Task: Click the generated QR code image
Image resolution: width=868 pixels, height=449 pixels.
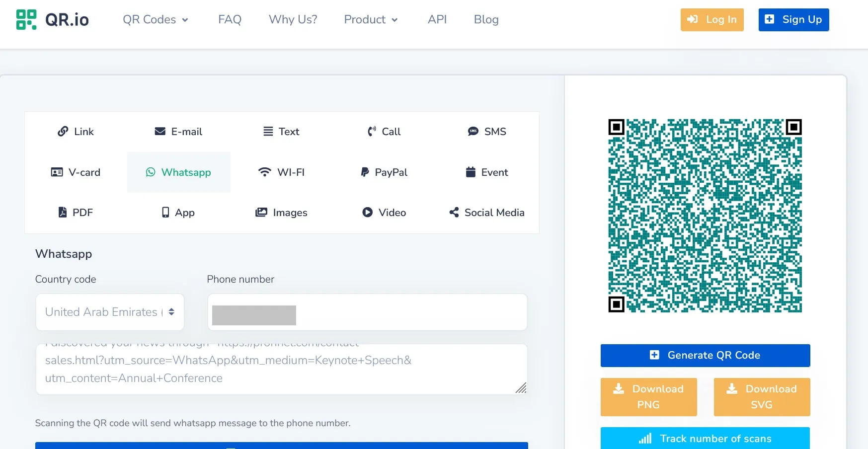Action: coord(705,216)
